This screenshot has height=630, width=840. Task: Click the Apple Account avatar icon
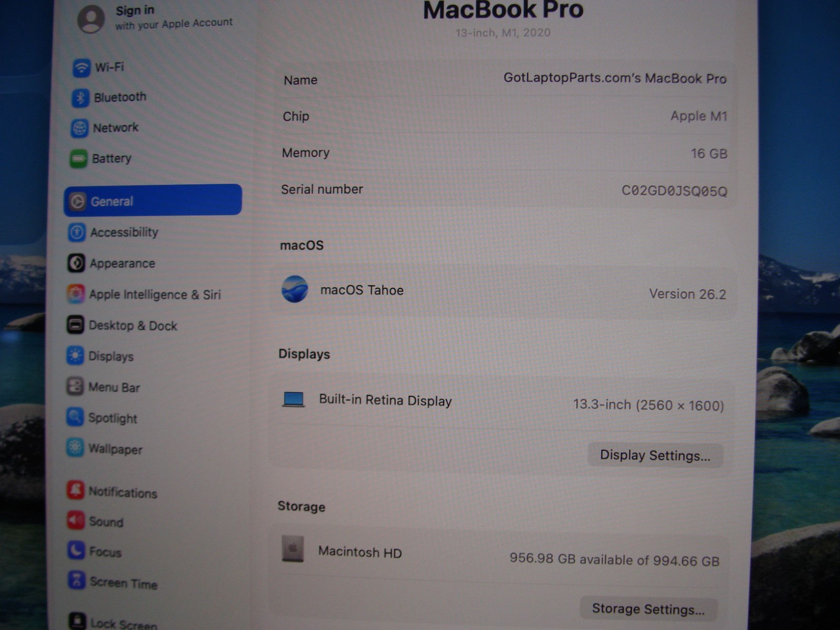coord(91,19)
